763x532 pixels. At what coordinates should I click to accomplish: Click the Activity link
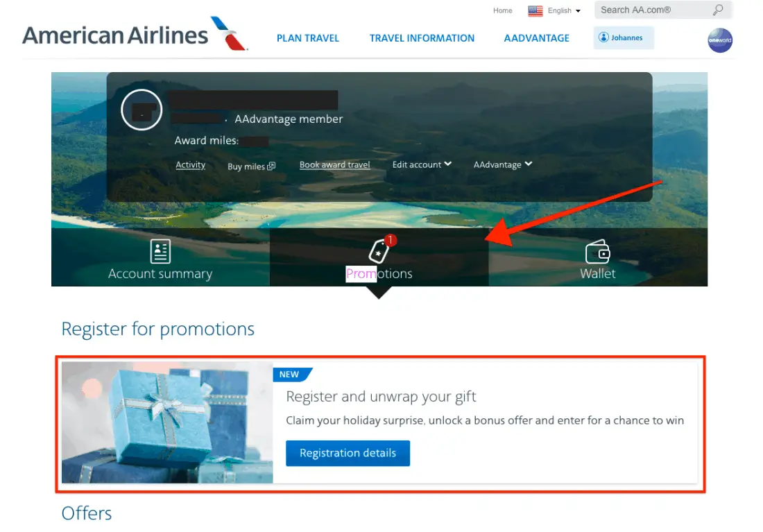point(190,164)
